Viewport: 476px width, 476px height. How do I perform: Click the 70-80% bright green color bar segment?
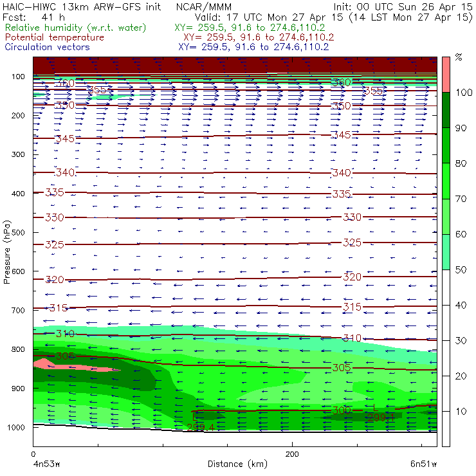[446, 181]
